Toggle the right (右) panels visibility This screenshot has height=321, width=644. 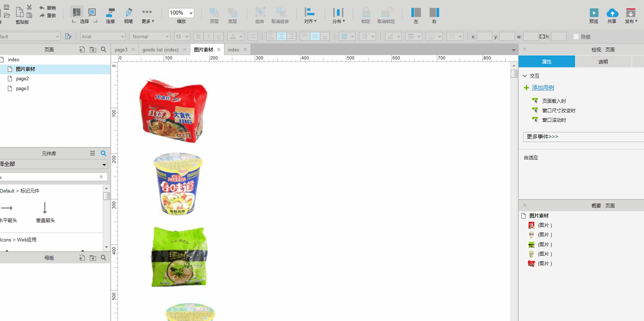[434, 16]
